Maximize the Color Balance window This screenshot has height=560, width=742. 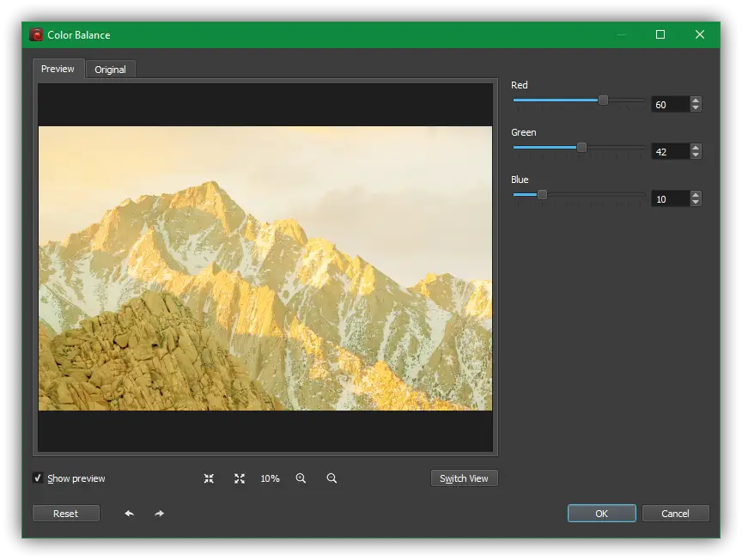click(x=660, y=35)
